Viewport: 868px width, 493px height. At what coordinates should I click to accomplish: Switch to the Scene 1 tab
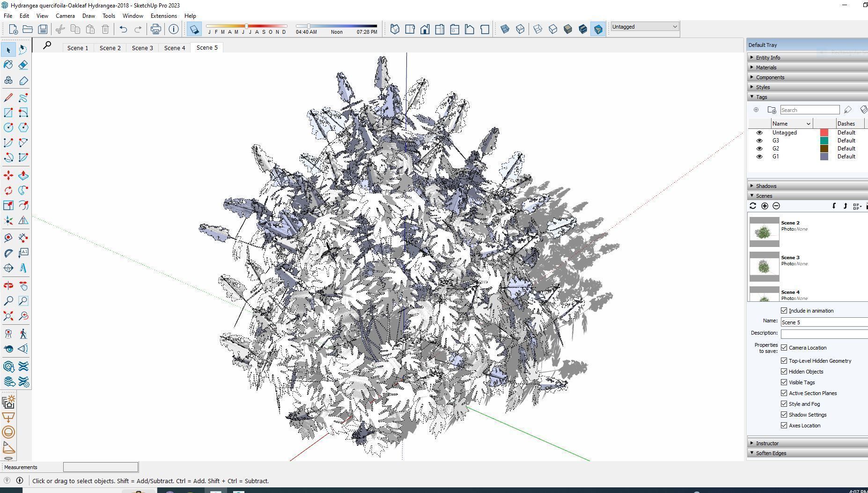coord(78,48)
